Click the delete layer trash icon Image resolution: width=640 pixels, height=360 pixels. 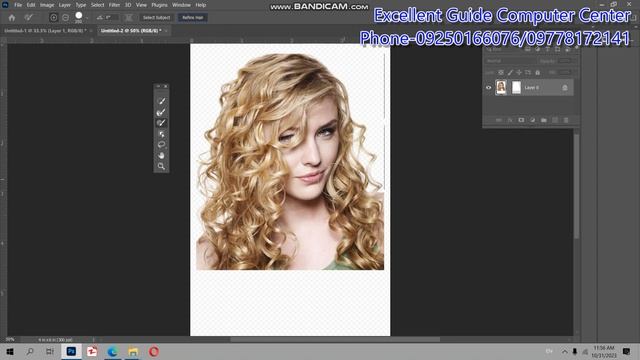coord(566,120)
